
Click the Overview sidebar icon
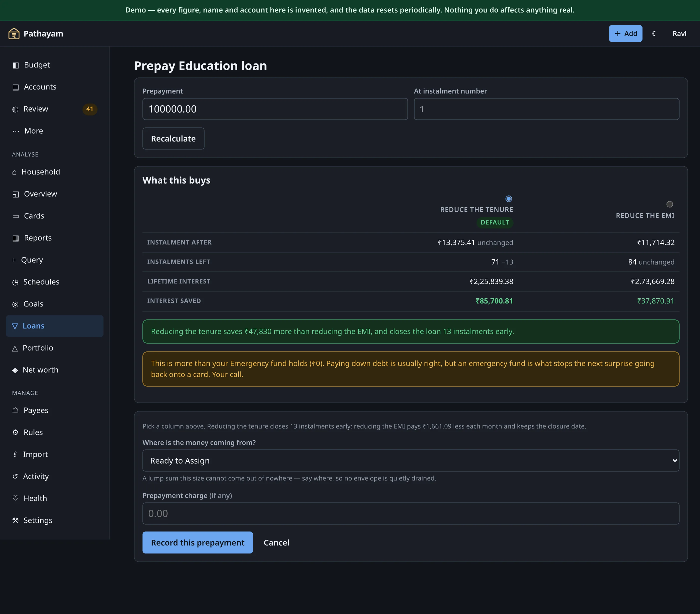[x=15, y=194]
